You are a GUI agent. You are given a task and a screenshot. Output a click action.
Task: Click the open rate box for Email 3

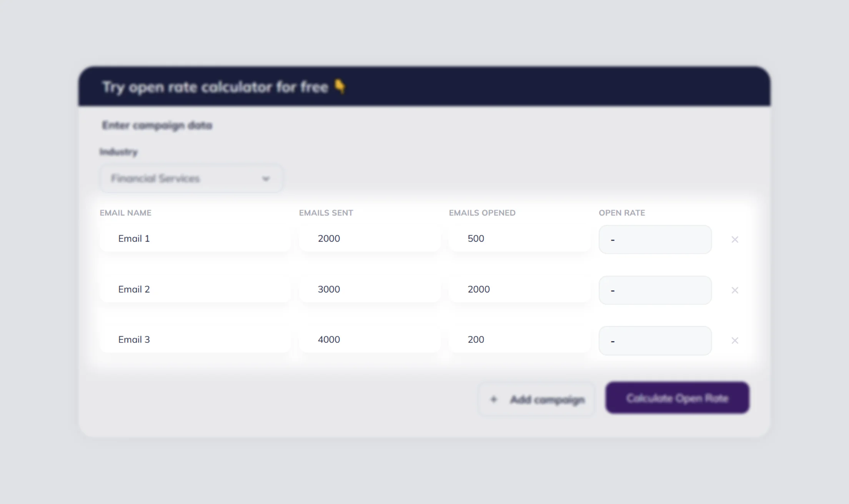[655, 341]
